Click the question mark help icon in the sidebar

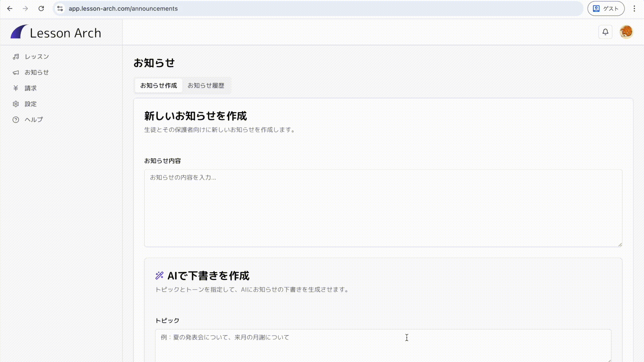point(16,120)
